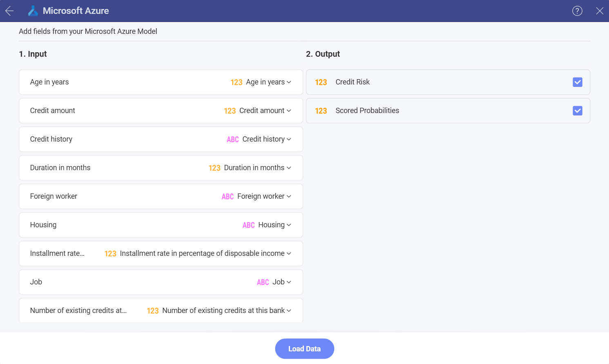The width and height of the screenshot is (609, 364).
Task: Click the Load Data button
Action: point(305,349)
